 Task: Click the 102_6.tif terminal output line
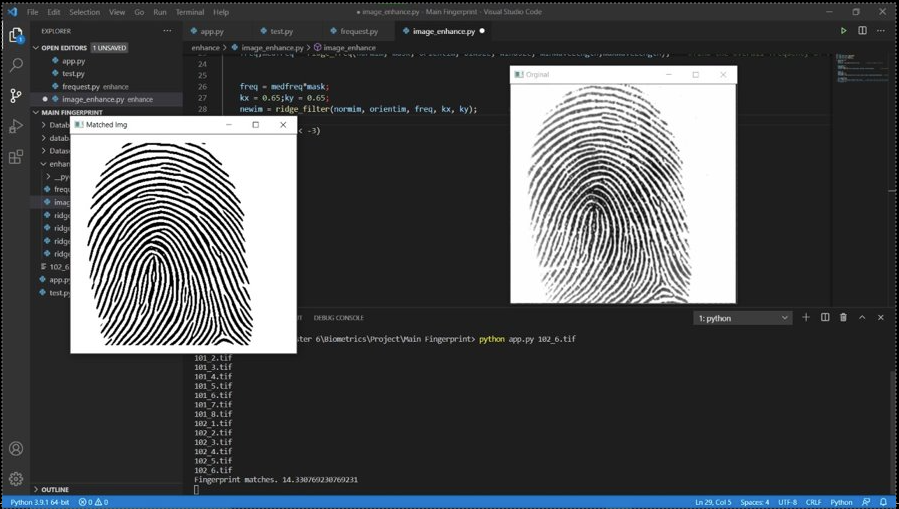[213, 470]
